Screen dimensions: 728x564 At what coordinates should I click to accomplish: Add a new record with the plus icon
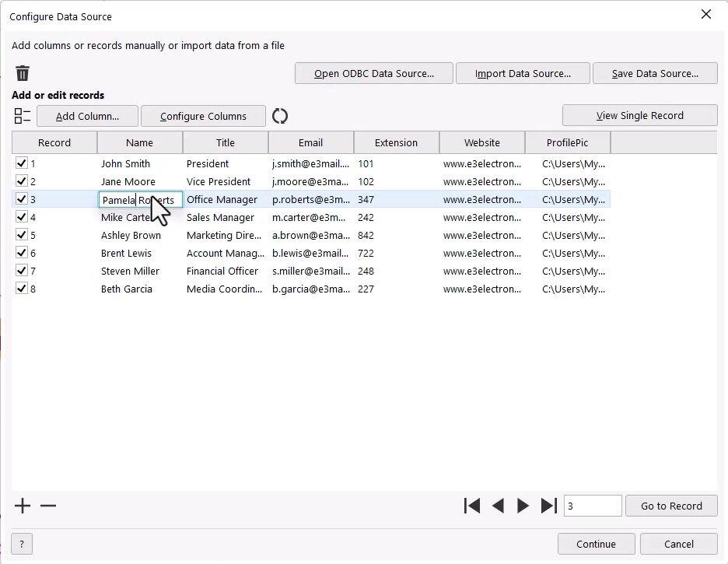[x=22, y=506]
